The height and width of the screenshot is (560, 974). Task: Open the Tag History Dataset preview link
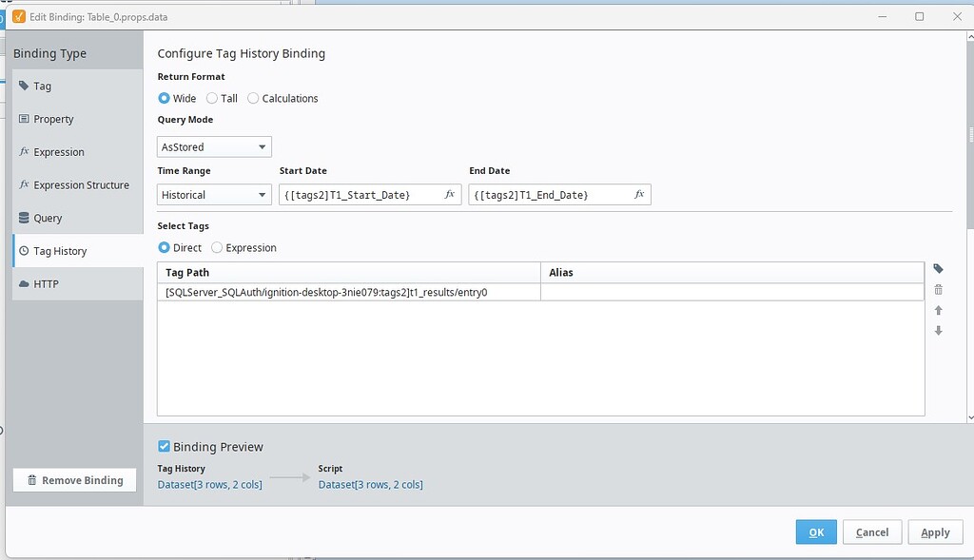tap(211, 484)
